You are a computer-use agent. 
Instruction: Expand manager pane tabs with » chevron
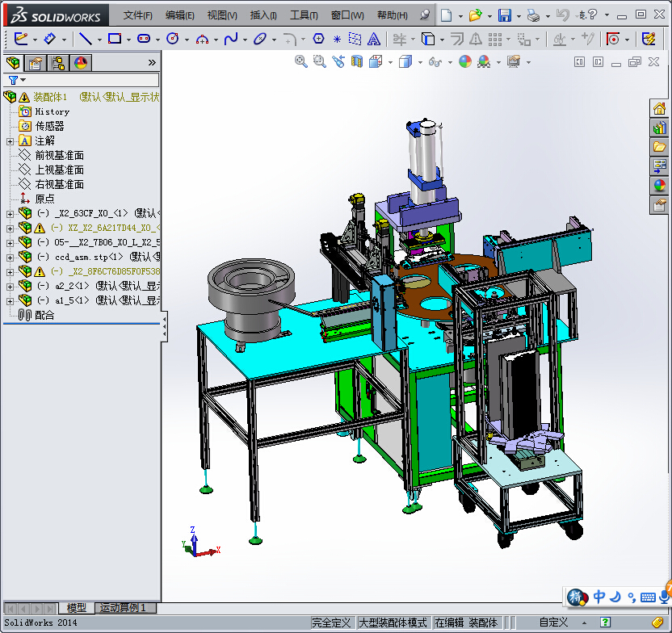[x=152, y=62]
